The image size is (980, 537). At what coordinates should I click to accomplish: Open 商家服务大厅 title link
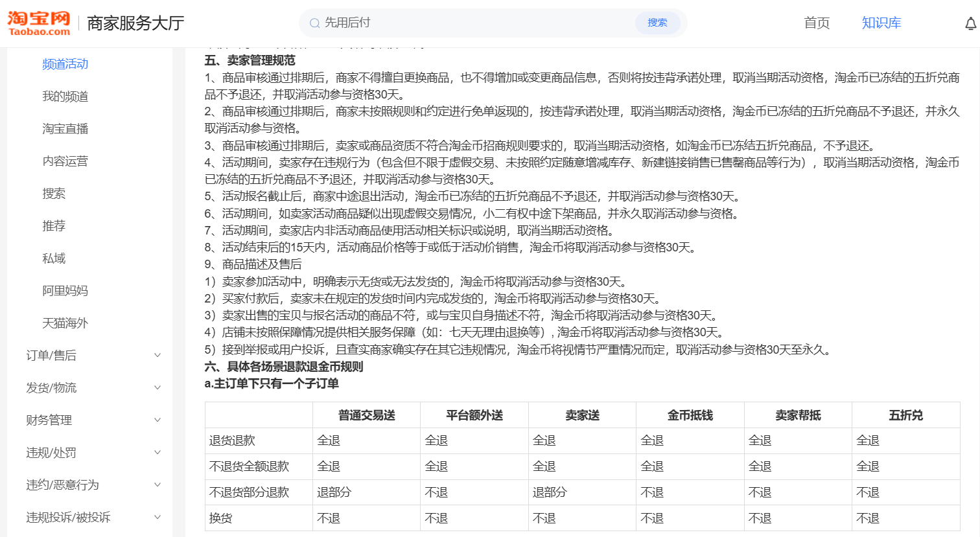pyautogui.click(x=135, y=23)
